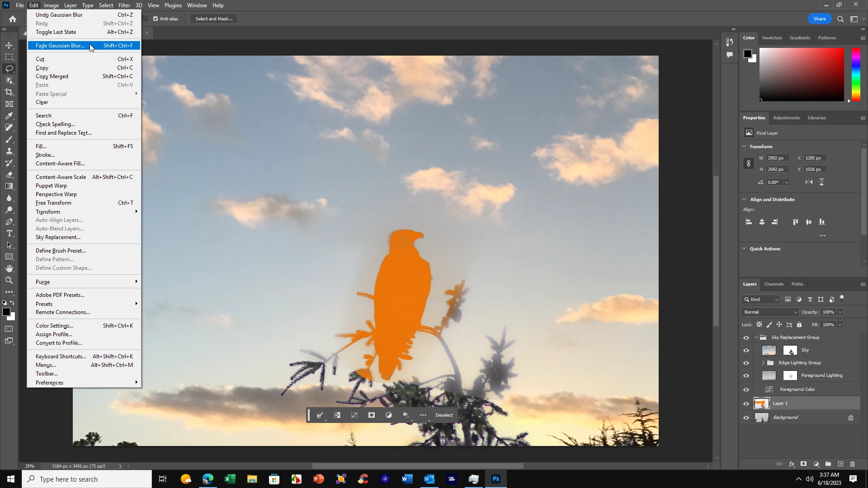Toggle visibility of Foreground Lighting layer
Image resolution: width=868 pixels, height=488 pixels.
tap(746, 375)
